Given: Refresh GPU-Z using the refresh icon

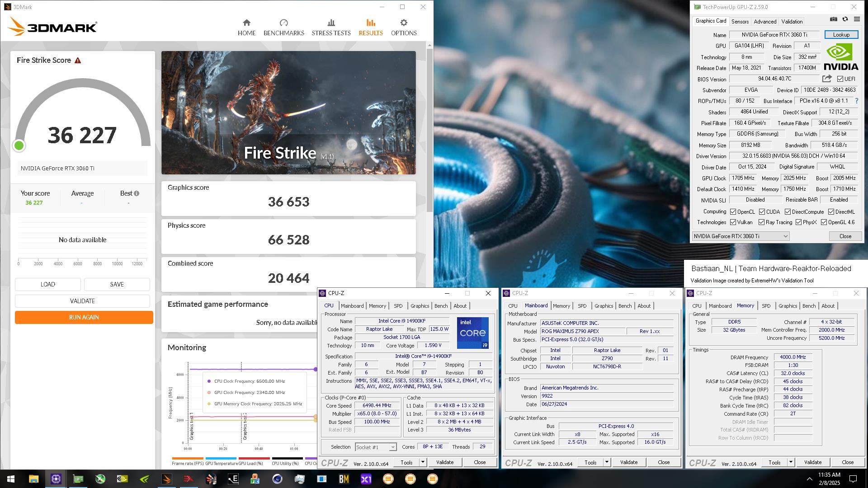Looking at the screenshot, I should pyautogui.click(x=845, y=19).
